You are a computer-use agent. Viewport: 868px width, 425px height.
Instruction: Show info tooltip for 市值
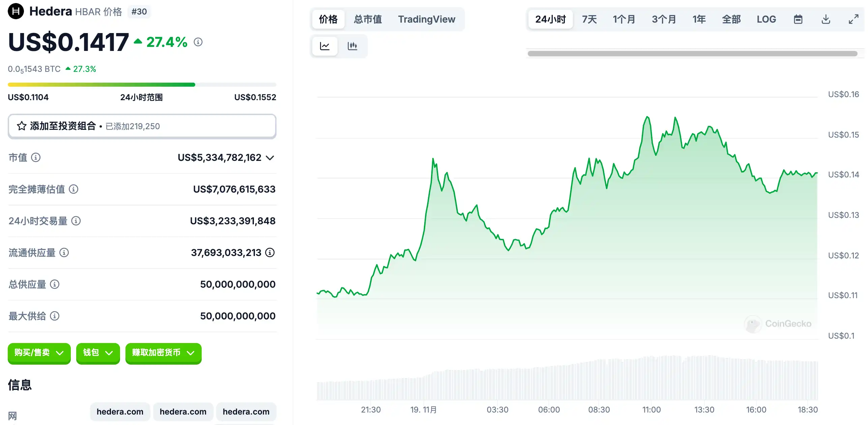pos(36,158)
